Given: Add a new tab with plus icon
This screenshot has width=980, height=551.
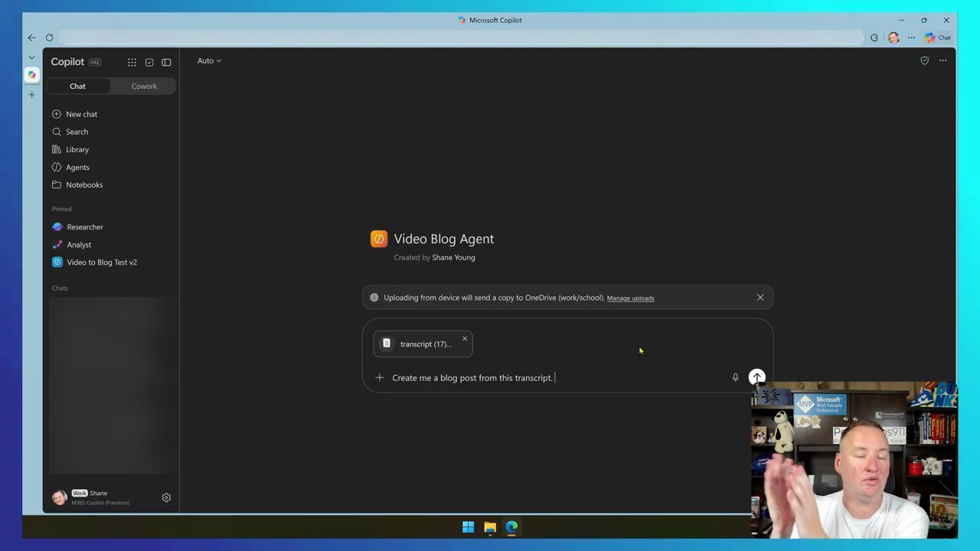Looking at the screenshot, I should [x=31, y=95].
